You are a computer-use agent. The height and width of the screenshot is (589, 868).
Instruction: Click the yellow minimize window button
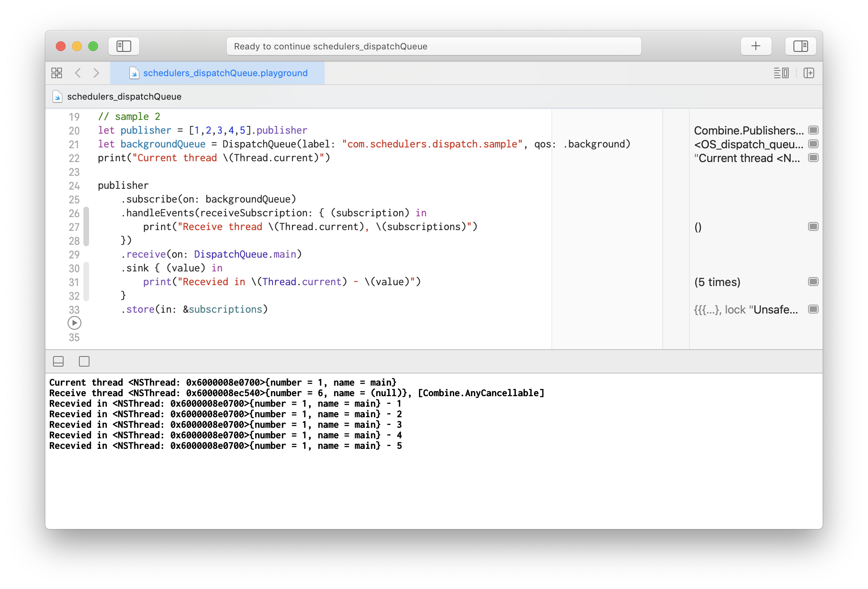point(77,46)
